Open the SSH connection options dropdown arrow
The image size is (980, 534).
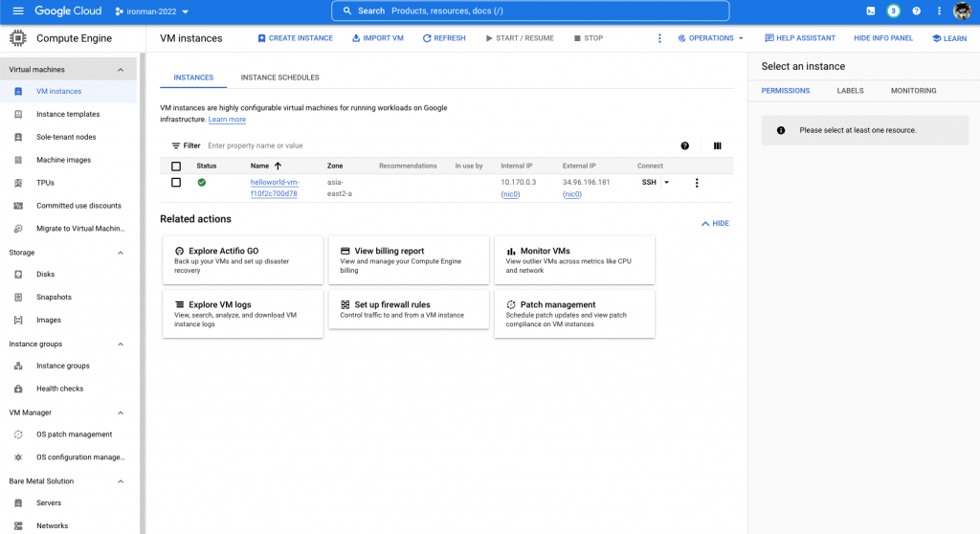point(666,183)
